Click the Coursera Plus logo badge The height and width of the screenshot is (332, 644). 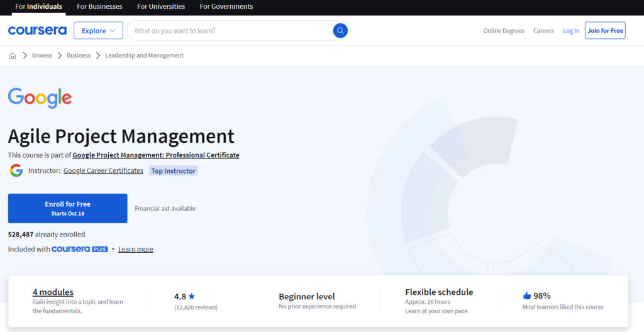(80, 249)
